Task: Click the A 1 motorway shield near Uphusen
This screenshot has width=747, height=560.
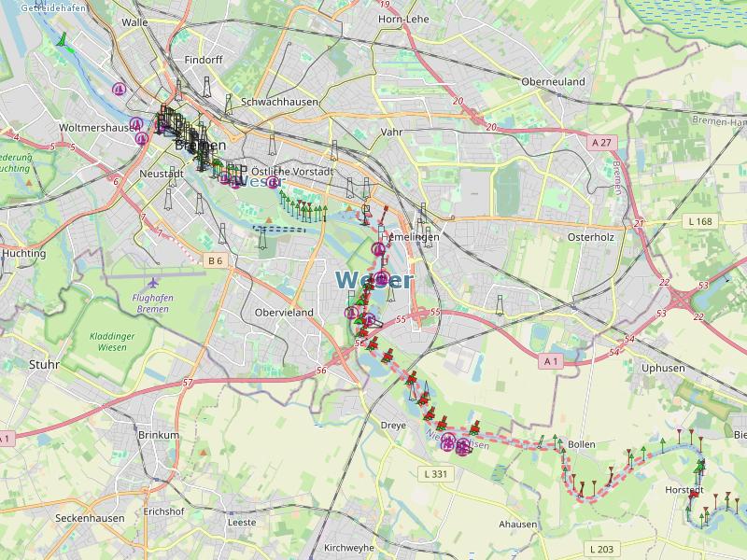Action: pos(550,360)
